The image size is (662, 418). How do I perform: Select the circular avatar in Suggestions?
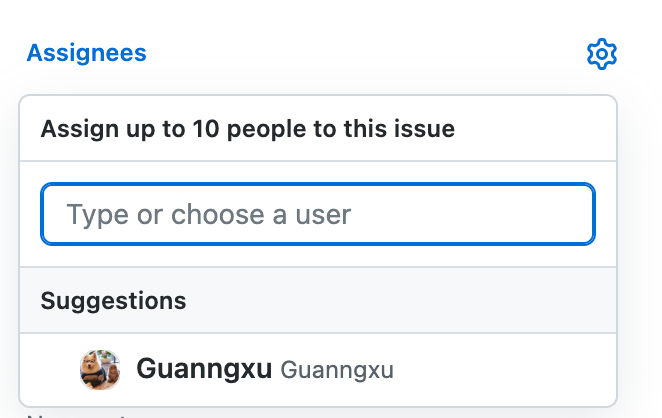(x=100, y=369)
